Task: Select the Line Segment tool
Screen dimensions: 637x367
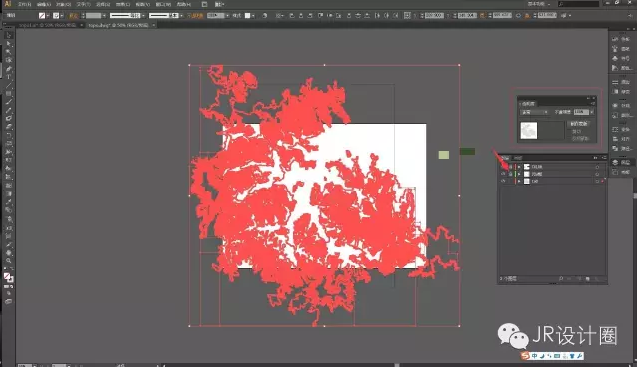Action: point(9,85)
